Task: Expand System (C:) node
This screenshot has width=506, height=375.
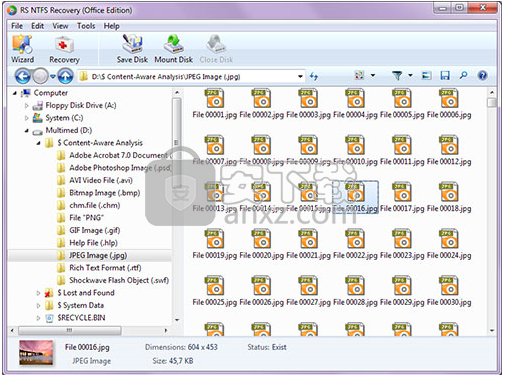Action: click(x=27, y=118)
